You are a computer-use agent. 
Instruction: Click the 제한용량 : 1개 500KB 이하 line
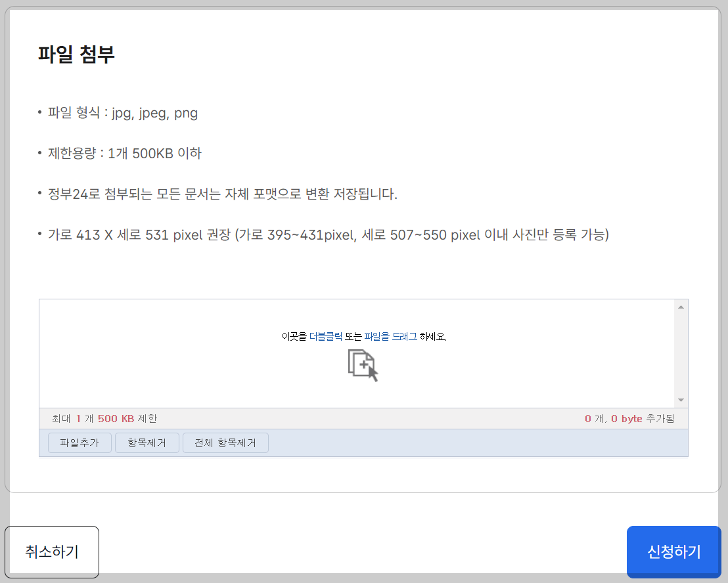pyautogui.click(x=124, y=153)
